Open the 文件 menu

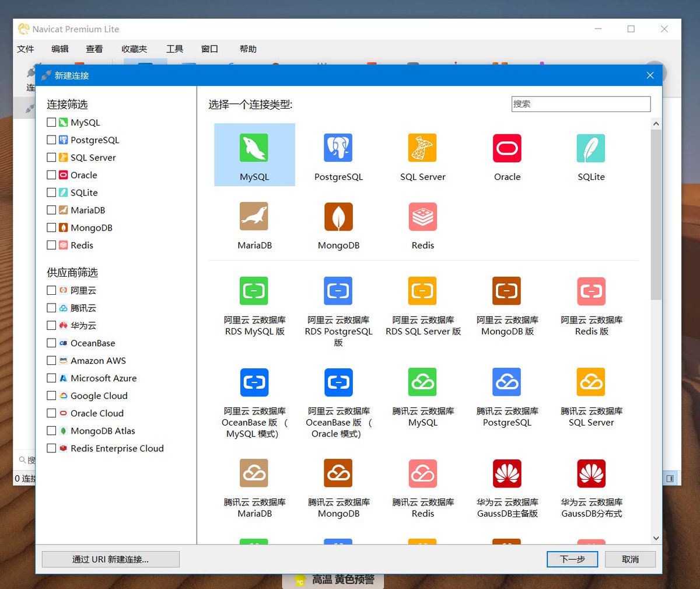coord(26,49)
